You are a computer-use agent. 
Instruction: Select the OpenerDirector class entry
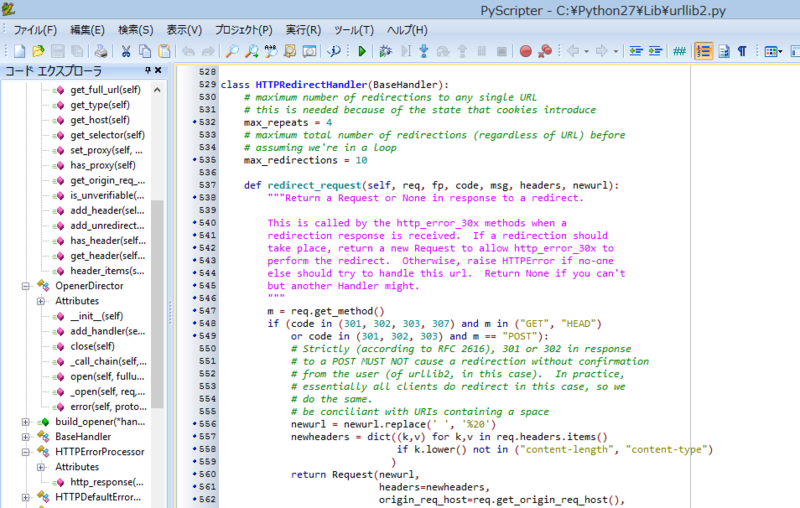(89, 286)
